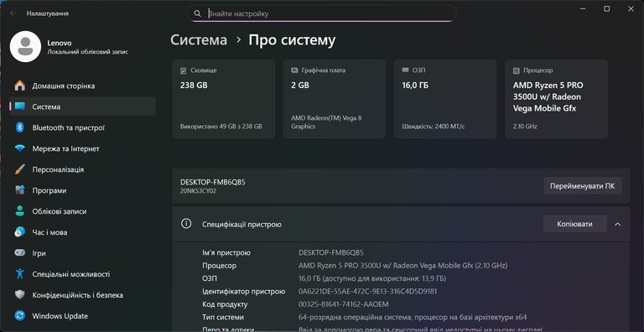Click the Сховище storage card icon
This screenshot has width=644, height=332.
point(183,70)
